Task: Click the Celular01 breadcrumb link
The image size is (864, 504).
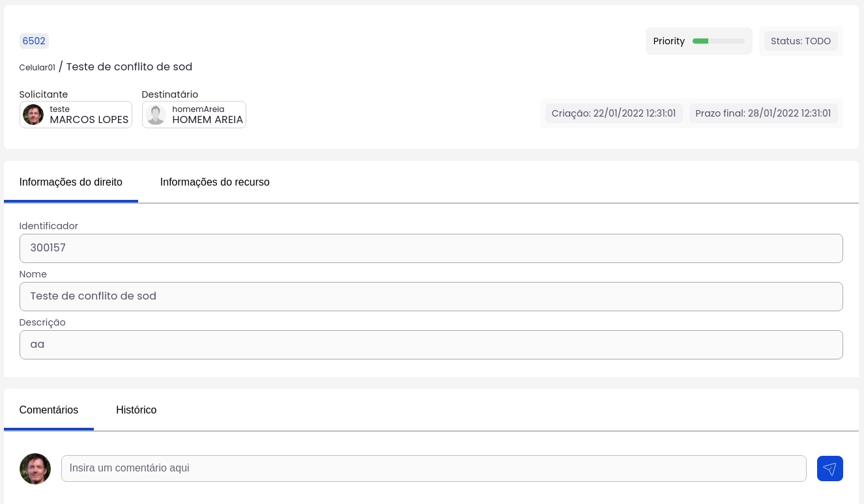Action: pyautogui.click(x=37, y=68)
